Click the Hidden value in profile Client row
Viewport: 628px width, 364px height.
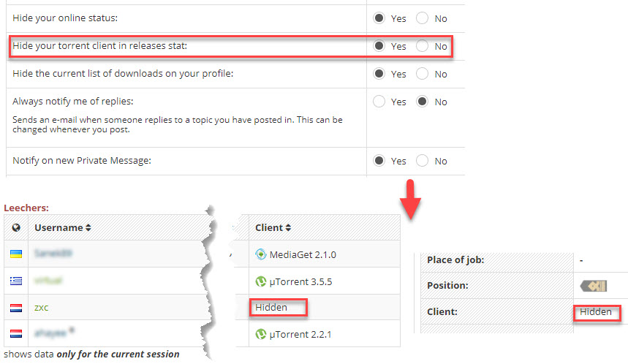point(595,312)
